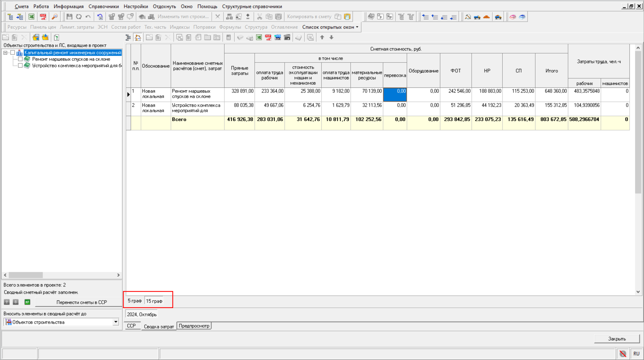Enable checkbox for Устройство комплекса мероприятий

pos(20,66)
